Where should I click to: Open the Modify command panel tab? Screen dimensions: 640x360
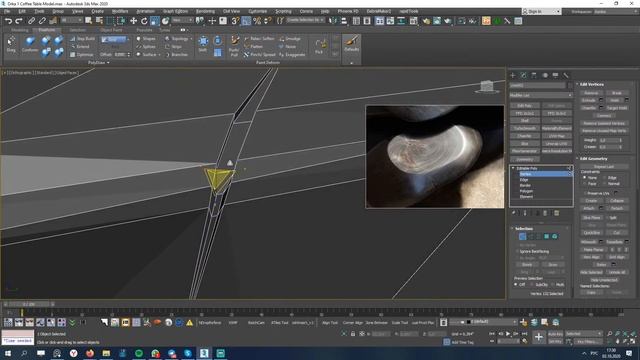click(x=523, y=75)
